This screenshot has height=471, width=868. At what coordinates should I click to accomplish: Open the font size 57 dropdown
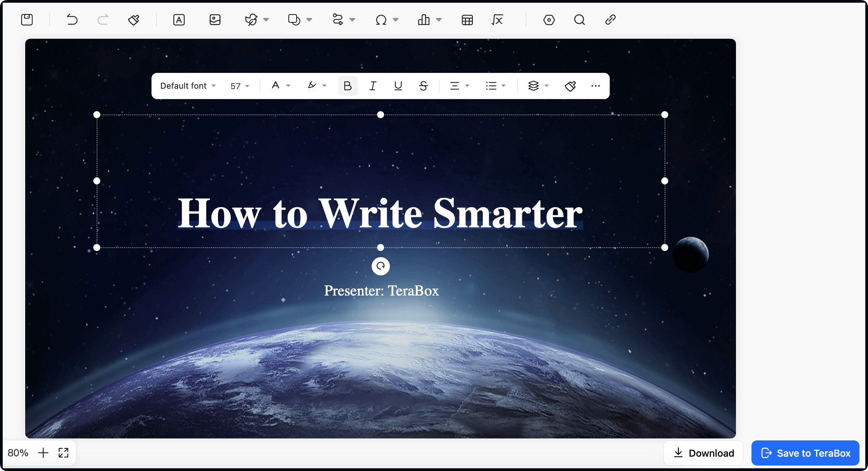[x=239, y=86]
